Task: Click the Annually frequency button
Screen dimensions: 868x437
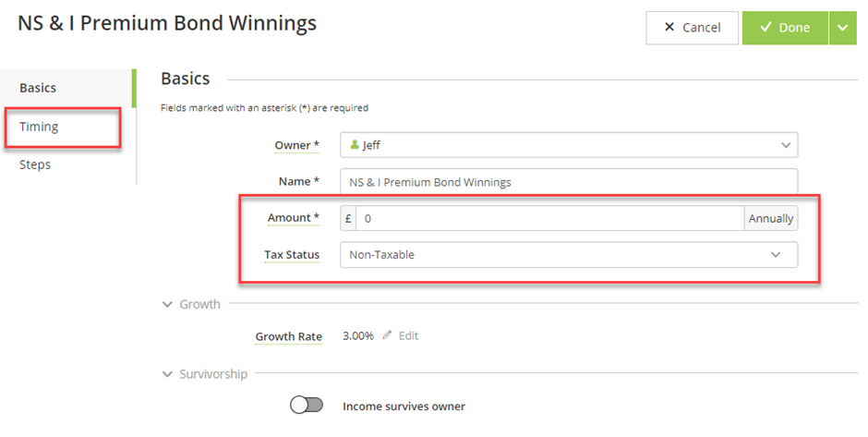Action: coord(770,218)
